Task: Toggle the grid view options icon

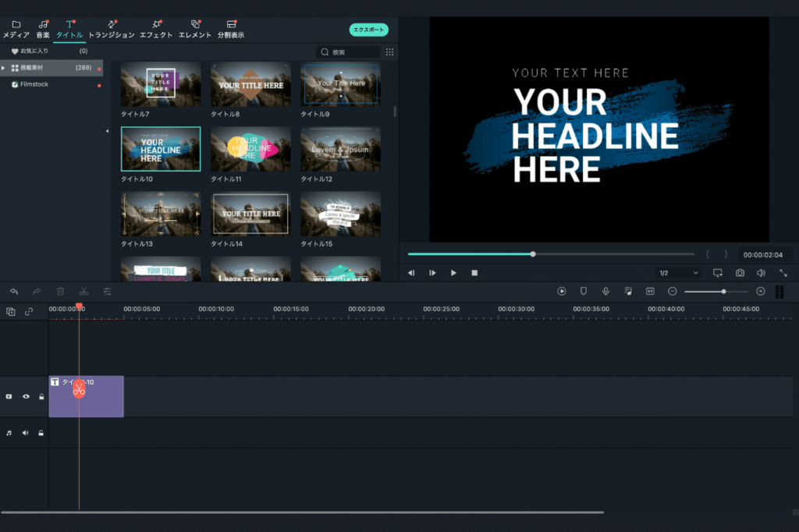Action: click(x=390, y=52)
